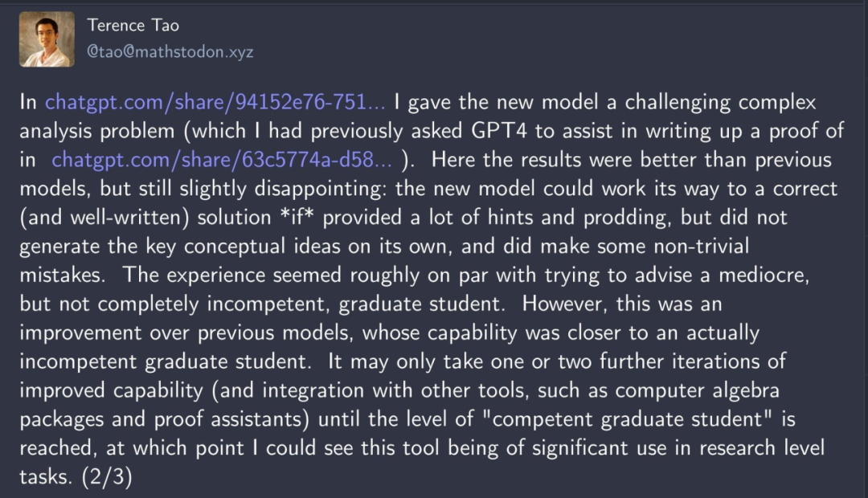Click the display name Terence Tao

(133, 26)
